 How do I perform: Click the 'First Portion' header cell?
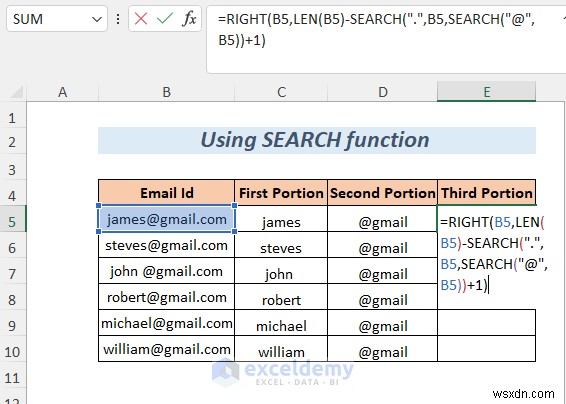(x=281, y=192)
